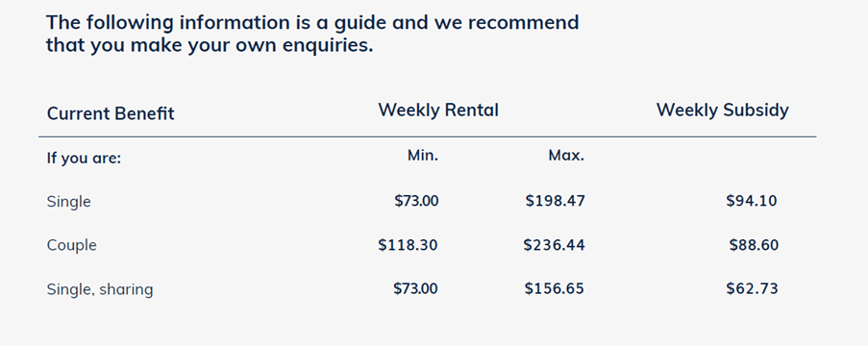868x346 pixels.
Task: Click the Min. sub-header
Action: [423, 156]
